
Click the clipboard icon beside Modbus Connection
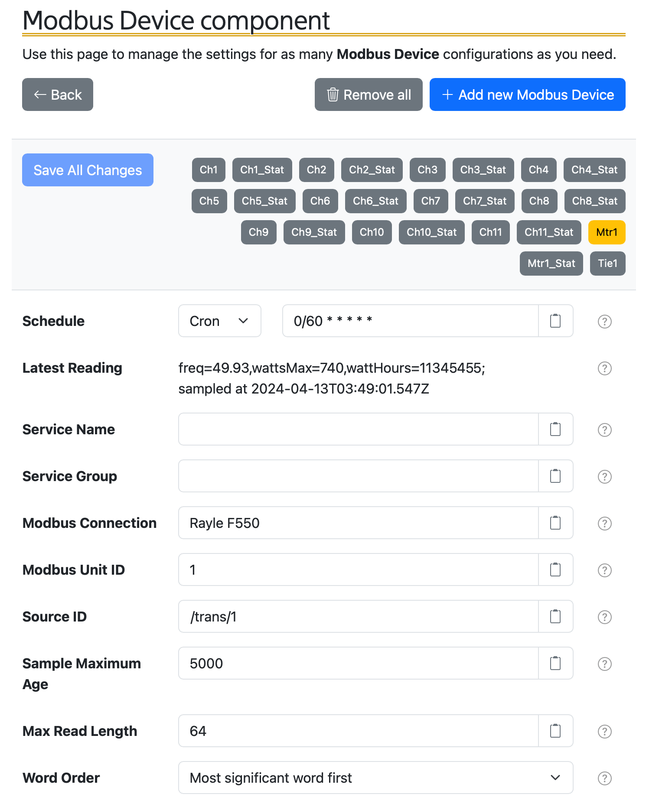(x=555, y=523)
